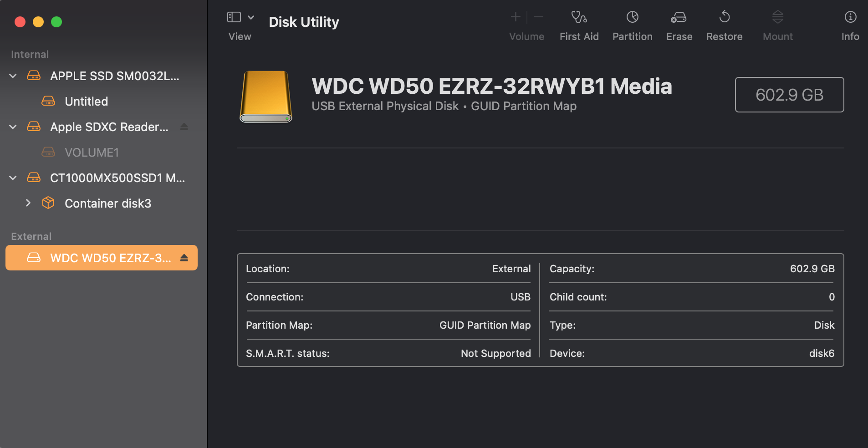Click the WDC WD50 EZRZ-32RWYB1 Media title

point(492,87)
